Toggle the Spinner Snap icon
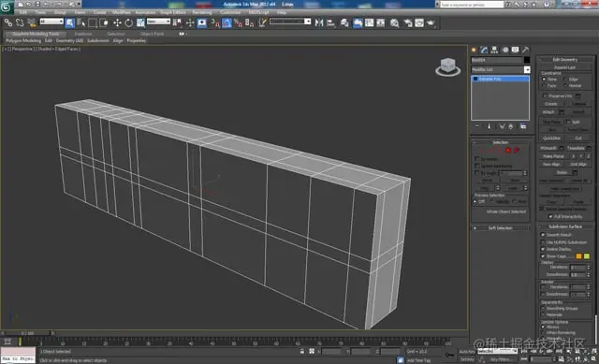 [250, 23]
